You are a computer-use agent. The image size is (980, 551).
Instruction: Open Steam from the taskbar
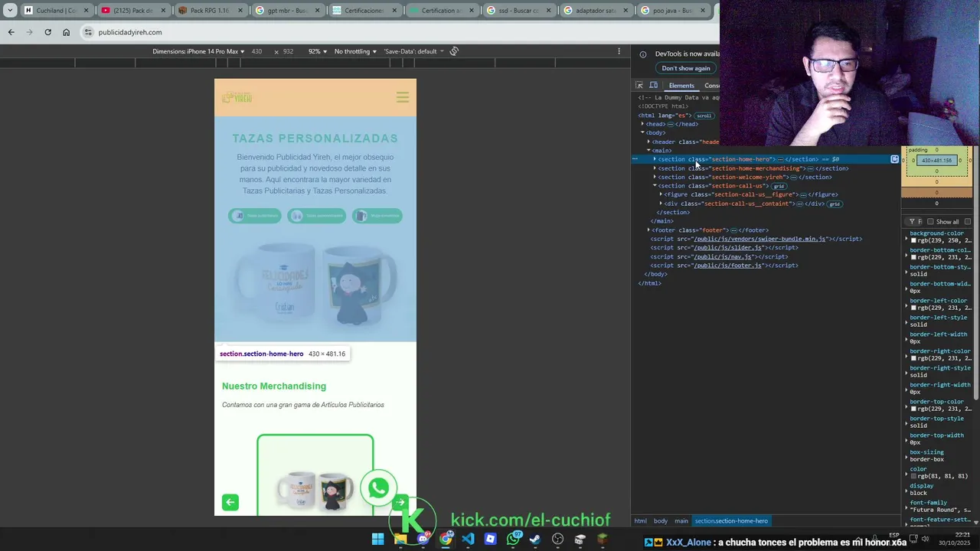point(535,540)
